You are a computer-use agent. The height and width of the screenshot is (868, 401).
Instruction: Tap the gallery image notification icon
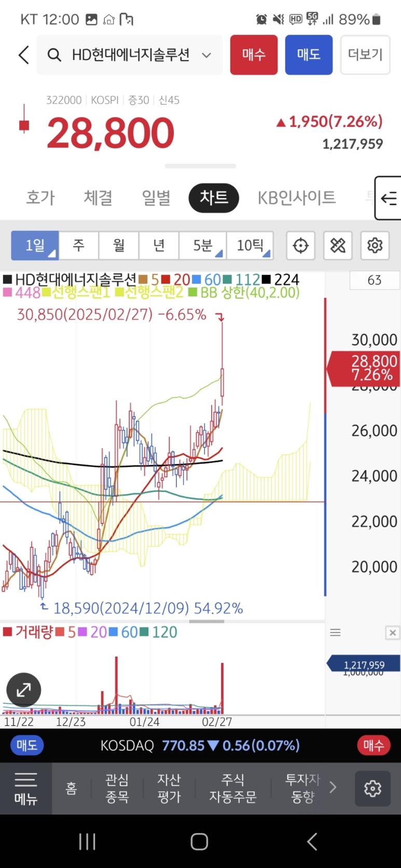pos(91,20)
